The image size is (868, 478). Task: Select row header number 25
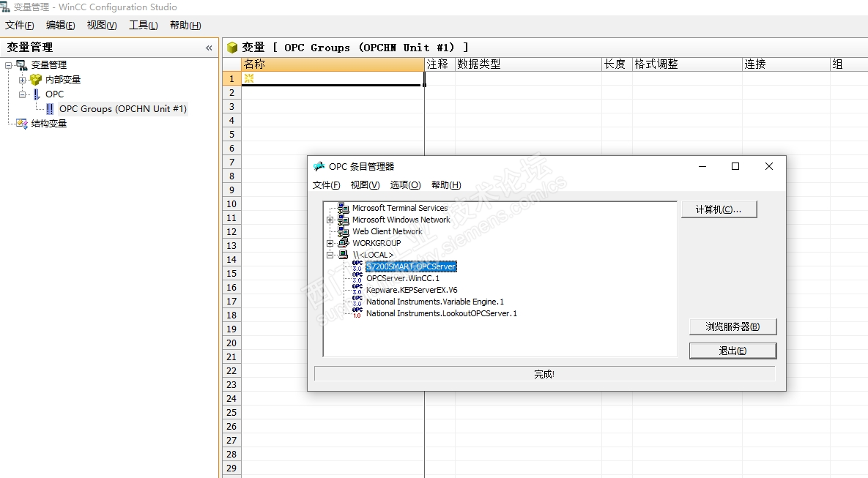[231, 413]
